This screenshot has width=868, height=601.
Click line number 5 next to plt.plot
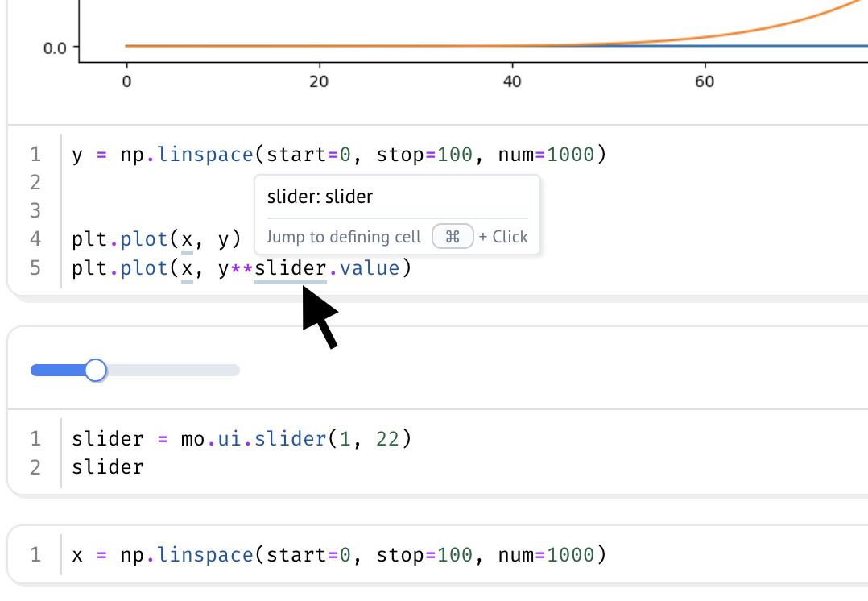[35, 267]
